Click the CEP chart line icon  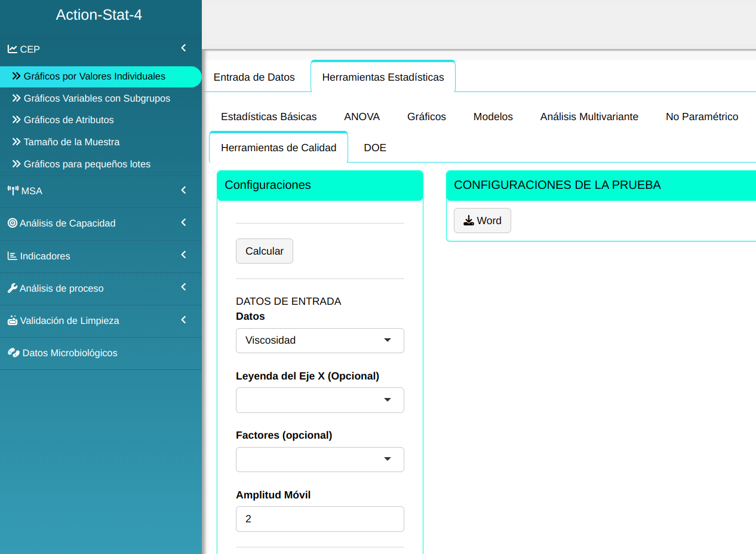click(12, 49)
